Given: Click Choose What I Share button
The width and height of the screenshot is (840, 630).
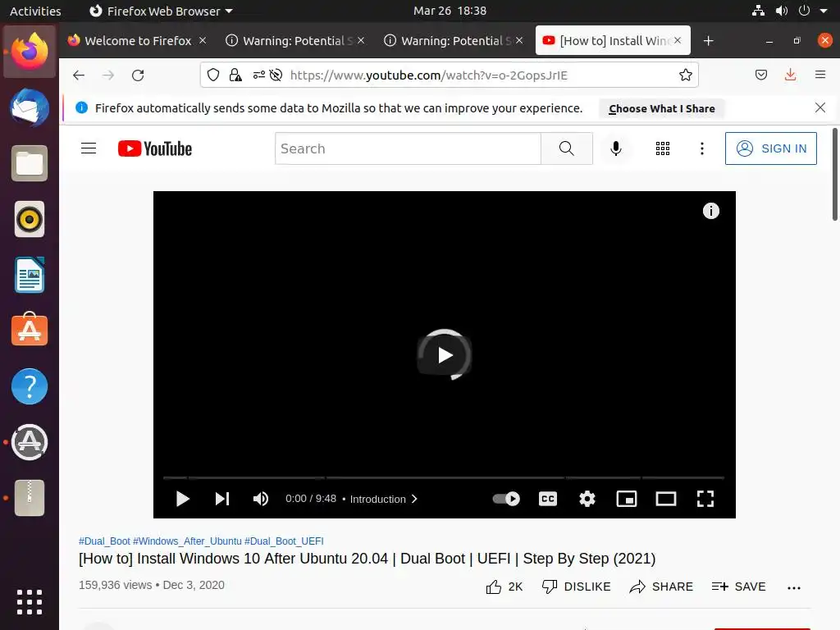Looking at the screenshot, I should 662,109.
